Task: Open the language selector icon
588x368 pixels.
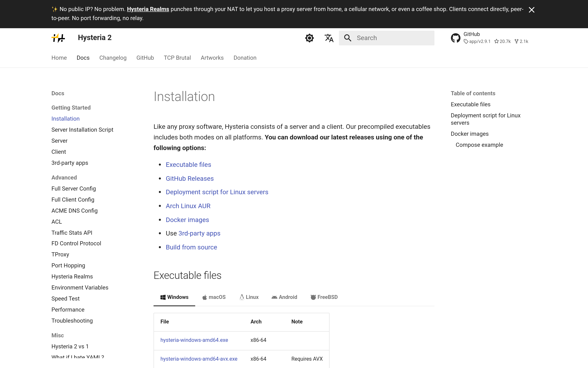Action: [329, 38]
